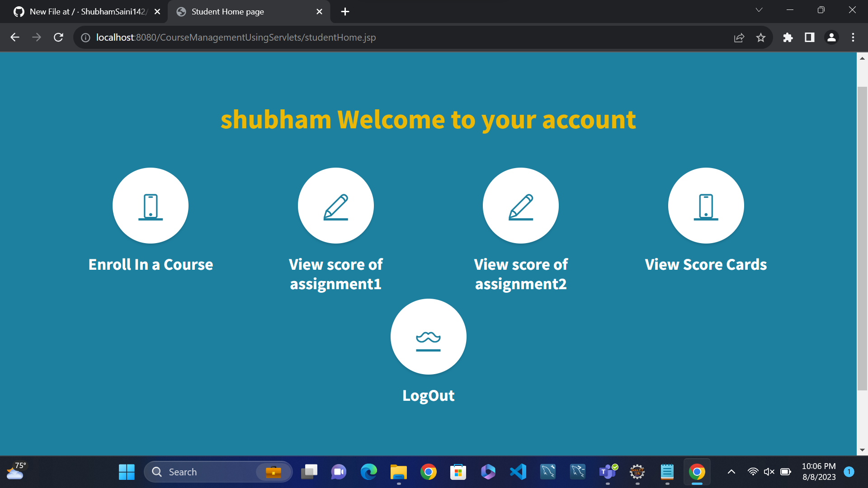Unmute system volume in the tray
This screenshot has height=488, width=868.
pyautogui.click(x=769, y=471)
